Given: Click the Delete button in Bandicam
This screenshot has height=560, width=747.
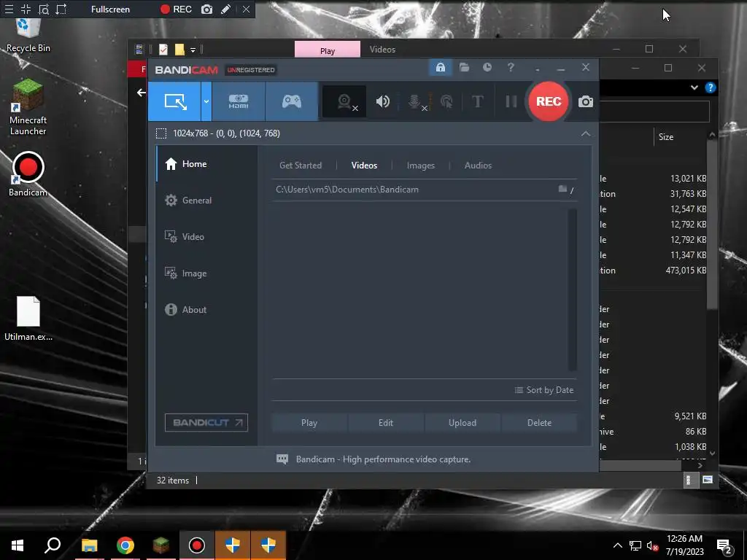Looking at the screenshot, I should tap(539, 423).
